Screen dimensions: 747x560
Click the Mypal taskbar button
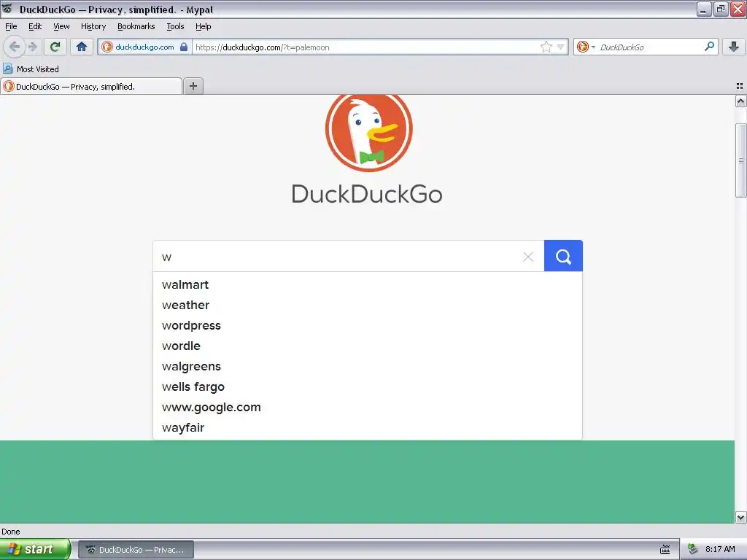(136, 550)
